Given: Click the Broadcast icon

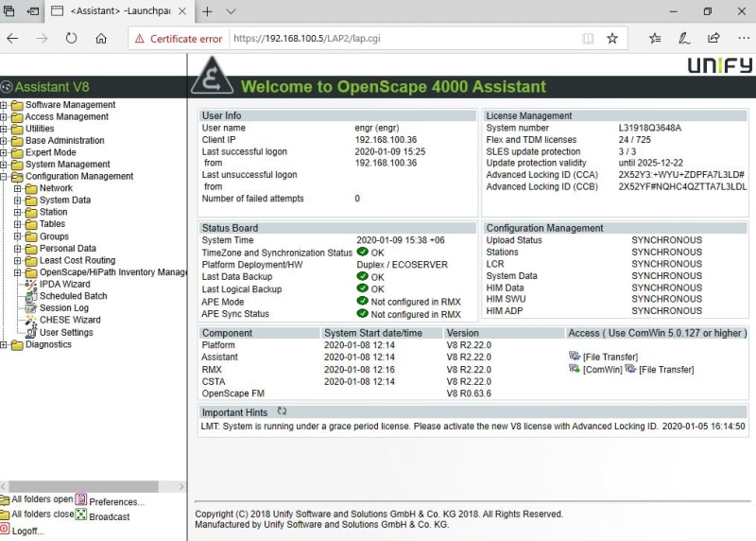Looking at the screenshot, I should tap(81, 515).
